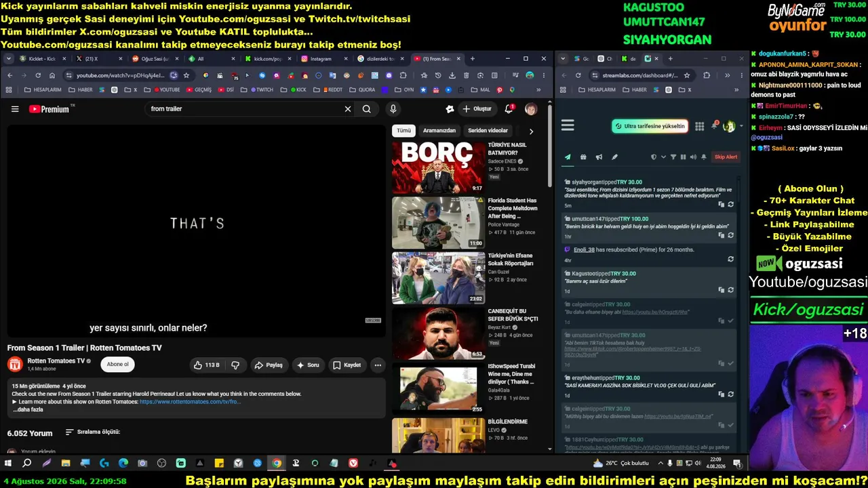Open Google Chrome from the taskbar

click(x=277, y=464)
